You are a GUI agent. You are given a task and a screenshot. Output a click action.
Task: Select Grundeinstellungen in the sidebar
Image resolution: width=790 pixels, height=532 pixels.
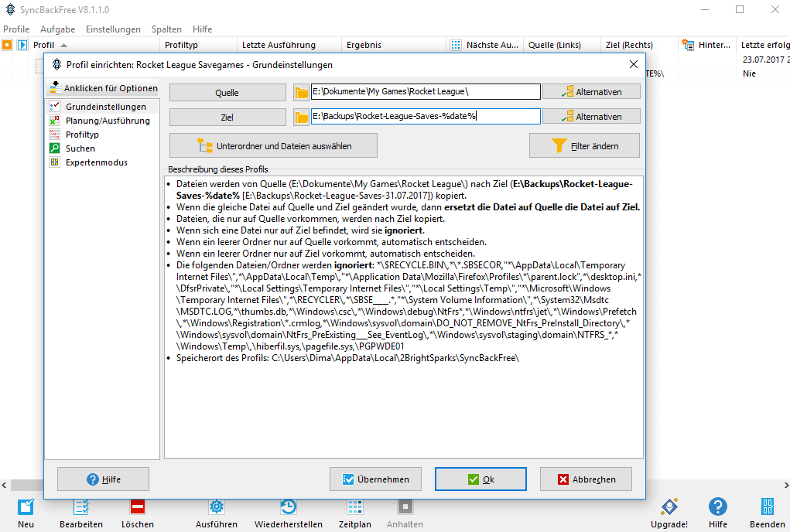103,107
